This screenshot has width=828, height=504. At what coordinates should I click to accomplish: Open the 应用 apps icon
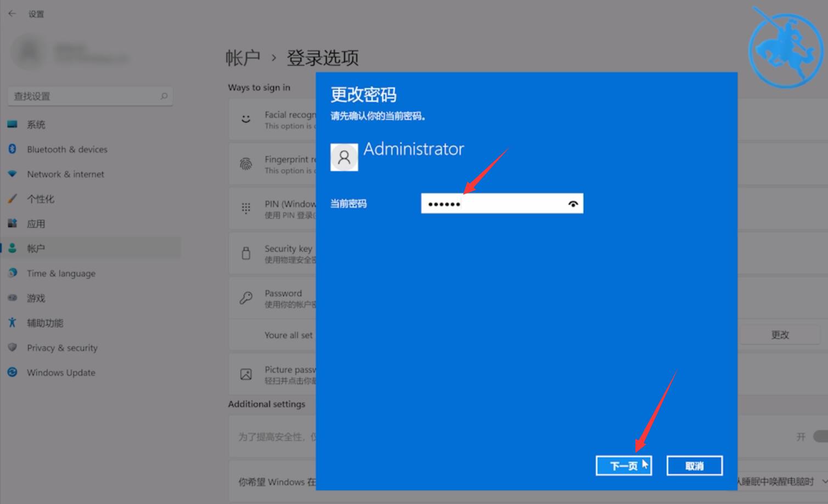point(12,223)
